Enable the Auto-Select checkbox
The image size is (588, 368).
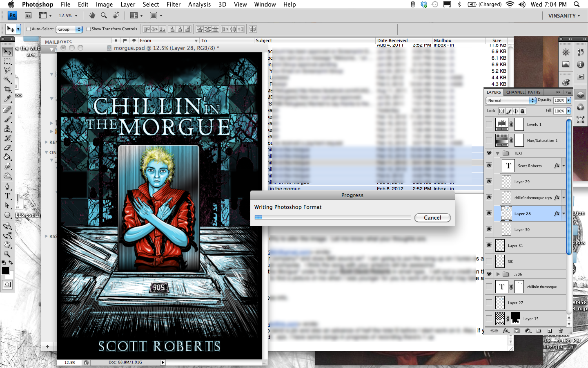pos(29,29)
